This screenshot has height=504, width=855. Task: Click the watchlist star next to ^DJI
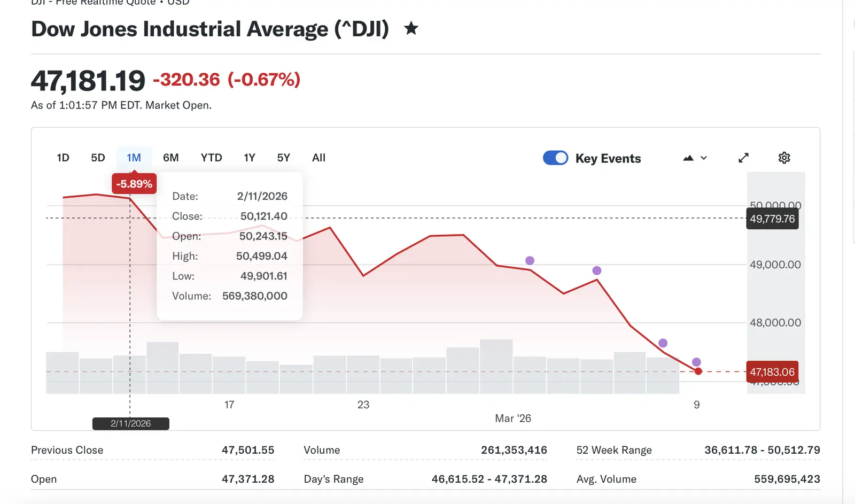[x=411, y=28]
